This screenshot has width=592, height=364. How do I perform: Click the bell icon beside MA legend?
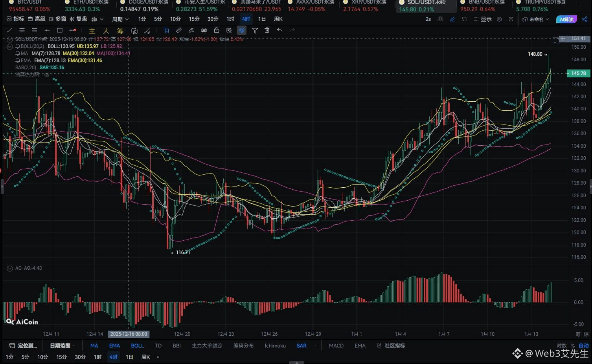(x=17, y=53)
